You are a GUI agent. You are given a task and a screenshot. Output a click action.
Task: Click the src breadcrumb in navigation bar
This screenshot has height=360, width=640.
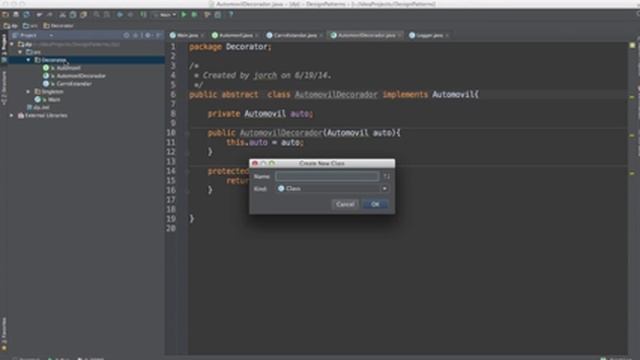point(30,26)
